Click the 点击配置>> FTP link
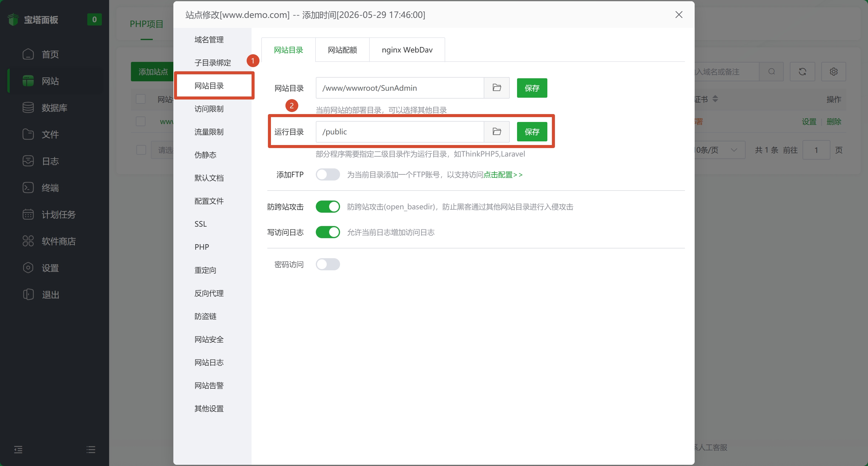 tap(503, 175)
